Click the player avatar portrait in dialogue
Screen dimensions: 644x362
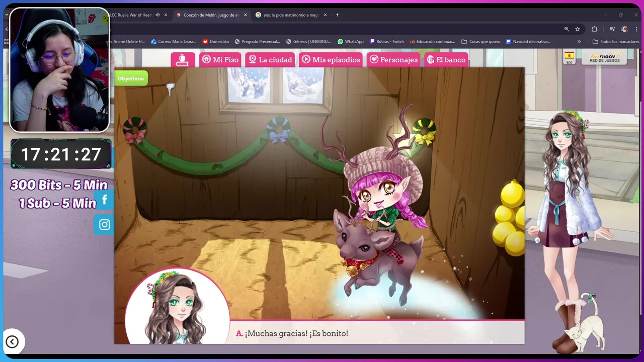tap(177, 306)
